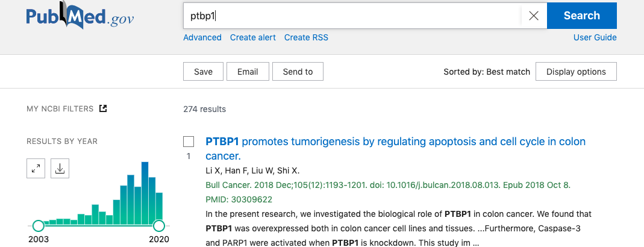Expand the results by year chart

[x=36, y=169]
